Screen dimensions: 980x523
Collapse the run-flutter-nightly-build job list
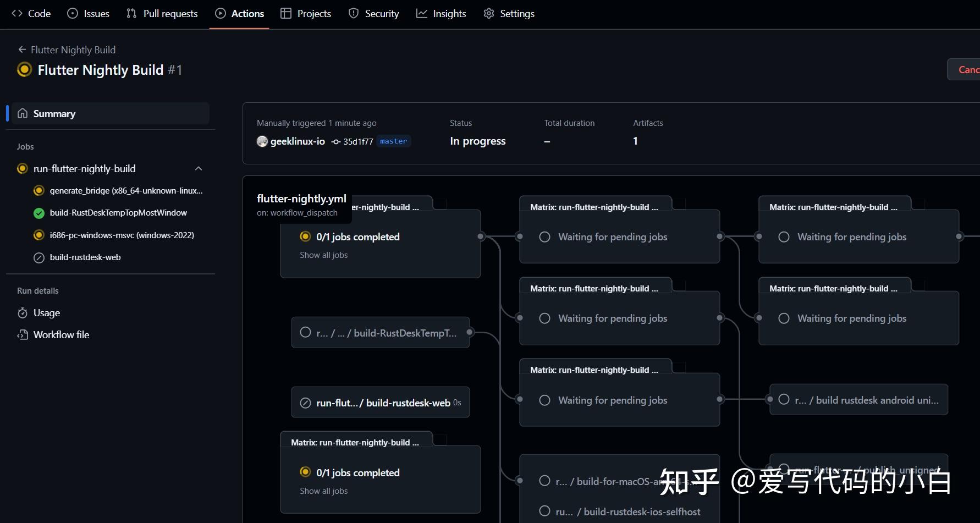(x=199, y=168)
